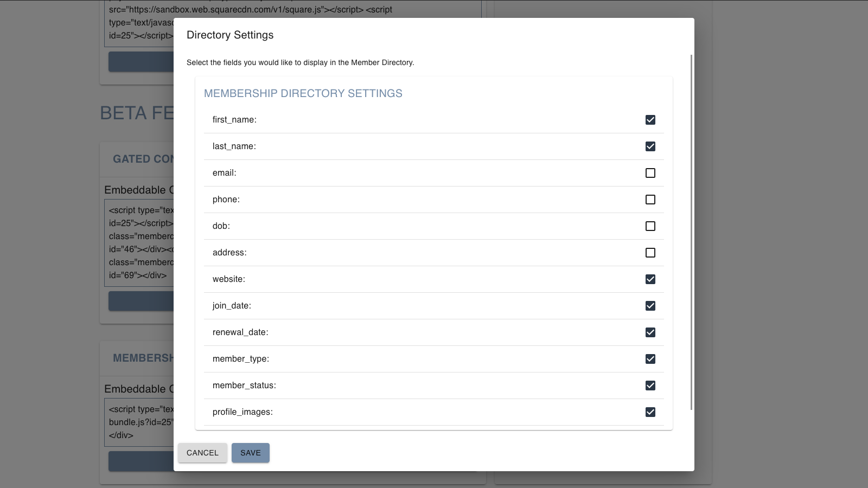The width and height of the screenshot is (868, 488).
Task: Disable the renewal_date checkbox
Action: 650,332
